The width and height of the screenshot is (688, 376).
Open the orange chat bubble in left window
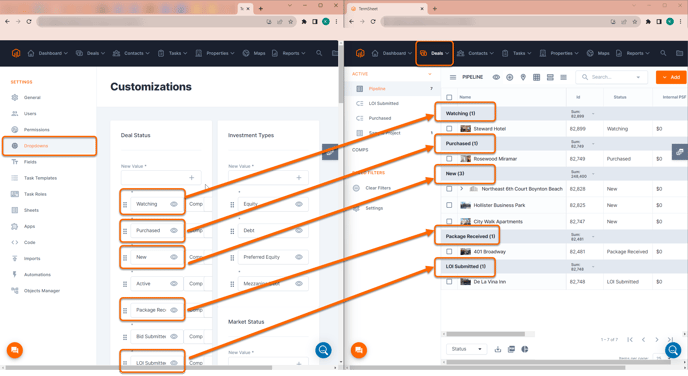(x=14, y=350)
